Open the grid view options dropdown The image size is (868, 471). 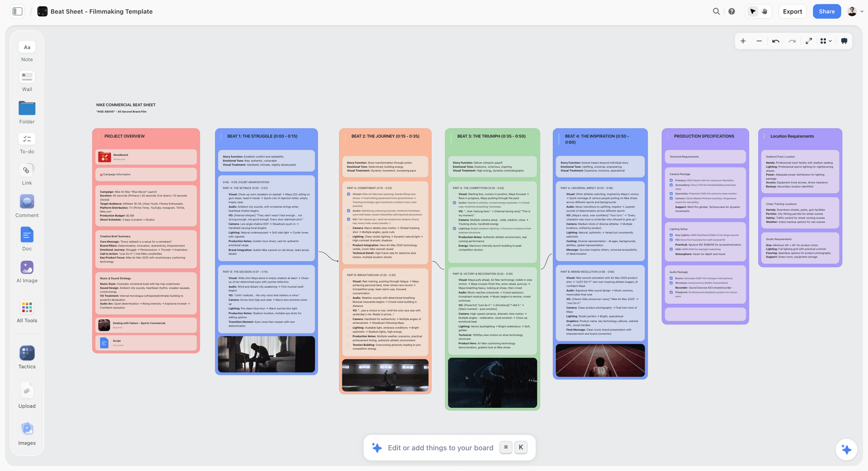(826, 41)
